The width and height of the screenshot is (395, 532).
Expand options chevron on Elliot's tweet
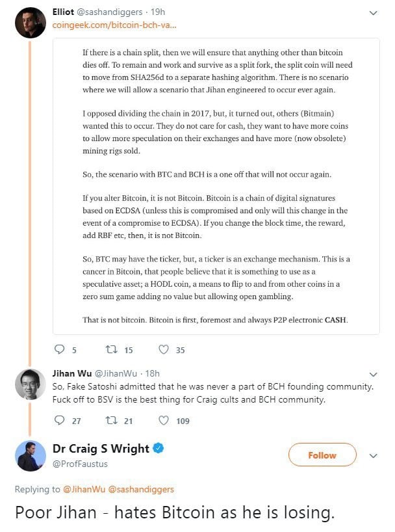point(374,13)
